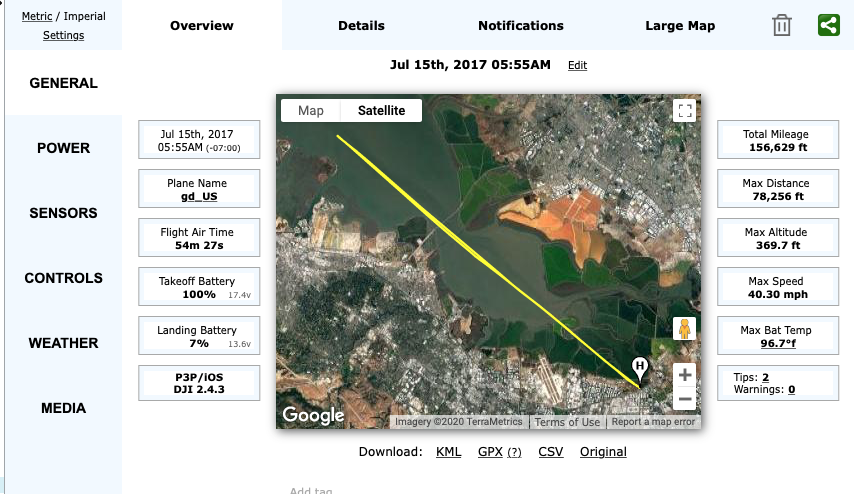Click Max Speed 40.30 mph value
This screenshot has height=494, width=854.
[778, 295]
